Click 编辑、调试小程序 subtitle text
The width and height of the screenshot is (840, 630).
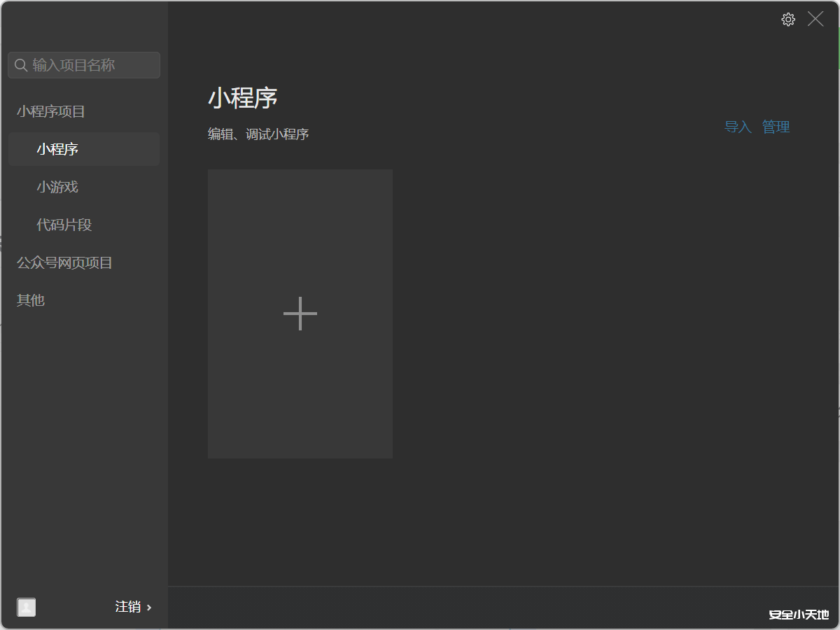point(259,134)
